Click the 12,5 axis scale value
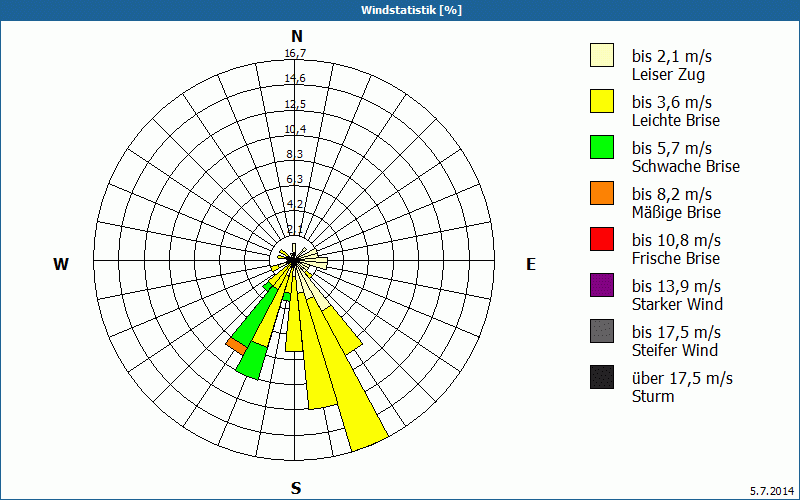The width and height of the screenshot is (800, 500). coord(295,104)
